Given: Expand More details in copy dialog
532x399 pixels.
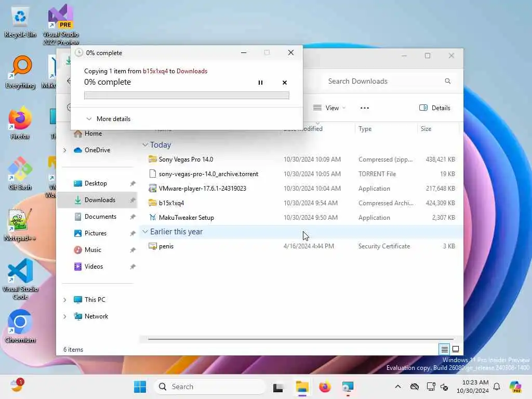Looking at the screenshot, I should [108, 119].
